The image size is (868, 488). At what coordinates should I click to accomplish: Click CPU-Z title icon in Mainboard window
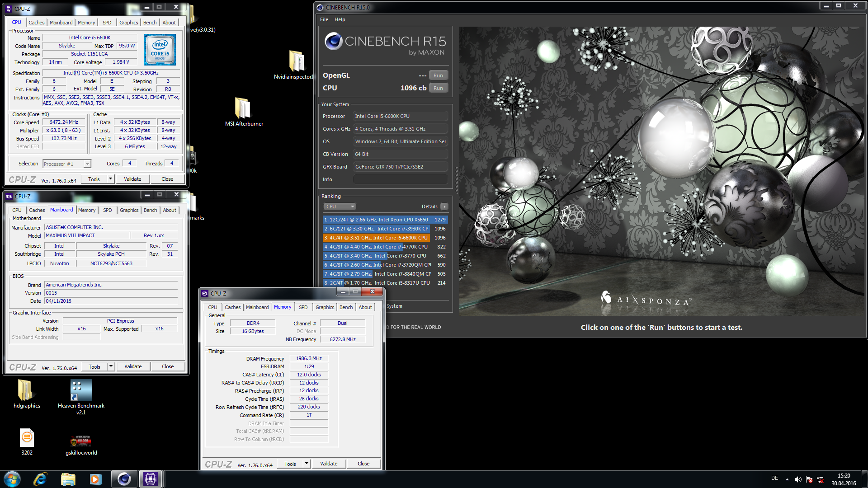pos(9,196)
